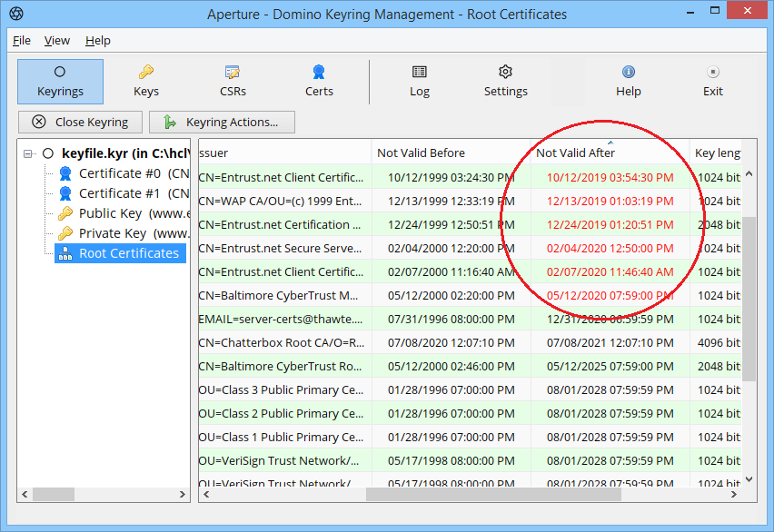Open the File menu
Viewport: 774px width, 532px height.
click(22, 41)
